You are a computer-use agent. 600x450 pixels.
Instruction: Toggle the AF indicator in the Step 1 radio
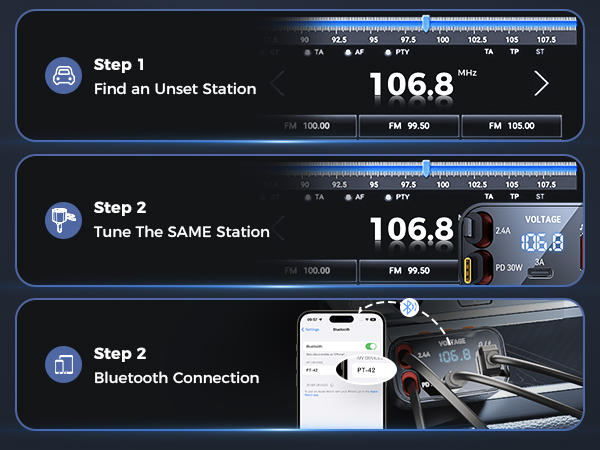[x=355, y=51]
